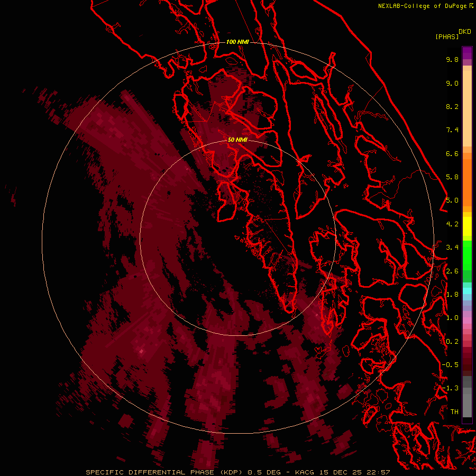Click the 9.8 value on color scale
This screenshot has height=476, width=476.
pyautogui.click(x=452, y=59)
